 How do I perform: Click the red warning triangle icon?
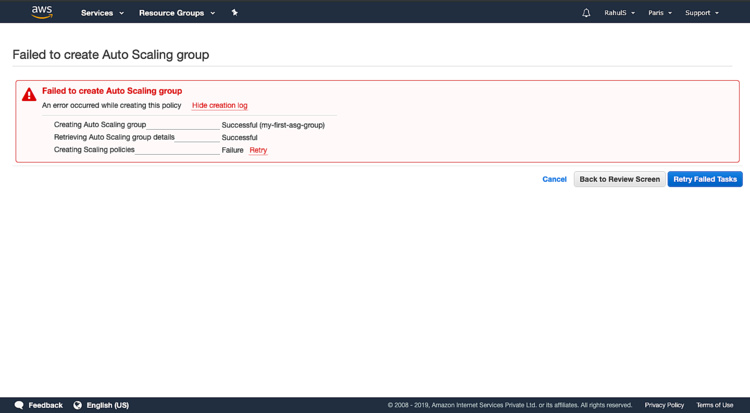point(29,95)
